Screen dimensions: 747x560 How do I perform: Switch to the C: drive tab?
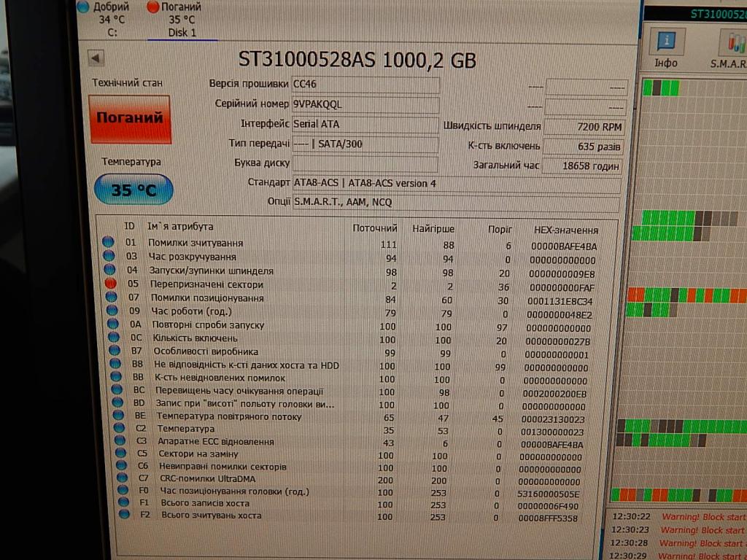pos(112,32)
